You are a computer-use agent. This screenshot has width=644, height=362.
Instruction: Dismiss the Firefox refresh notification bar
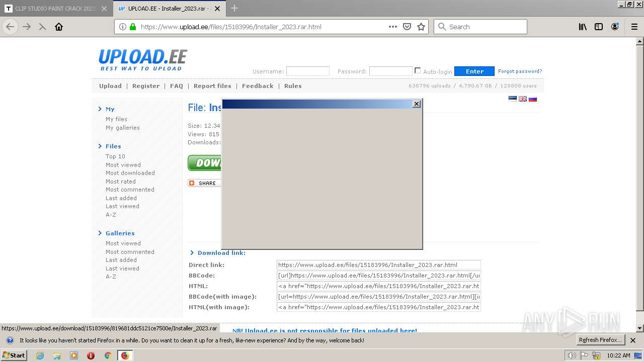(633, 340)
